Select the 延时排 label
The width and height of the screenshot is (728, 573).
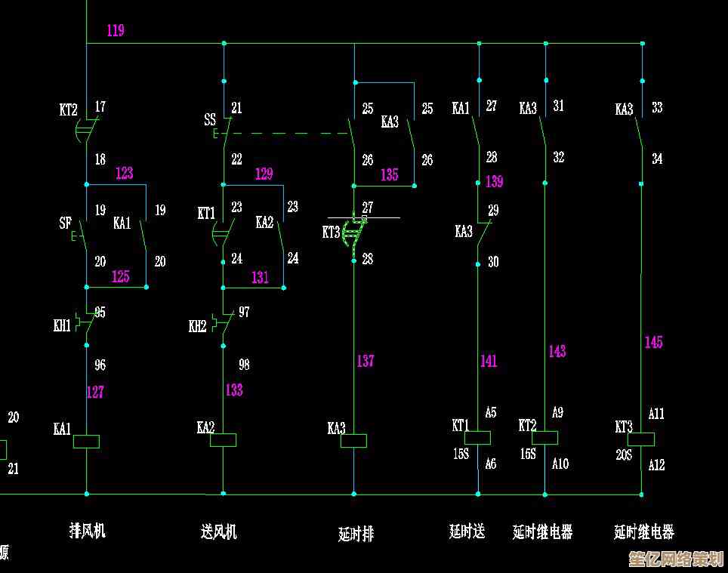coord(356,534)
